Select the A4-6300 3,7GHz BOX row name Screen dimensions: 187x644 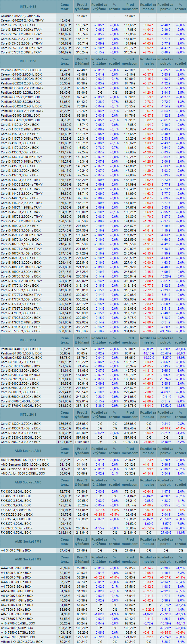pyautogui.click(x=16, y=577)
